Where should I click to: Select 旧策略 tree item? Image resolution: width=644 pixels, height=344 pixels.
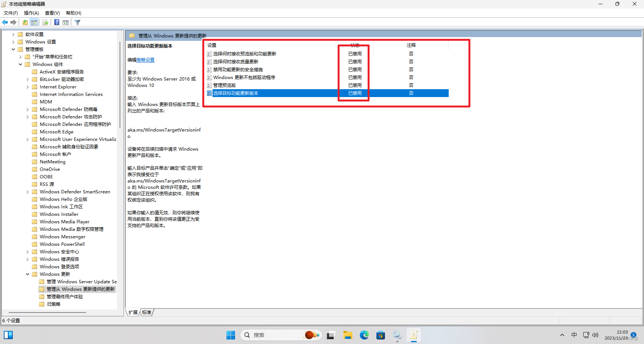click(54, 304)
